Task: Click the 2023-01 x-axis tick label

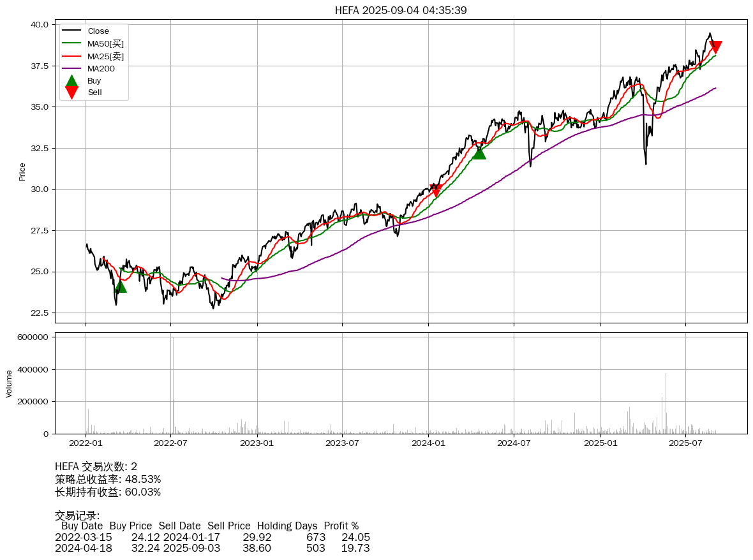Action: (257, 443)
